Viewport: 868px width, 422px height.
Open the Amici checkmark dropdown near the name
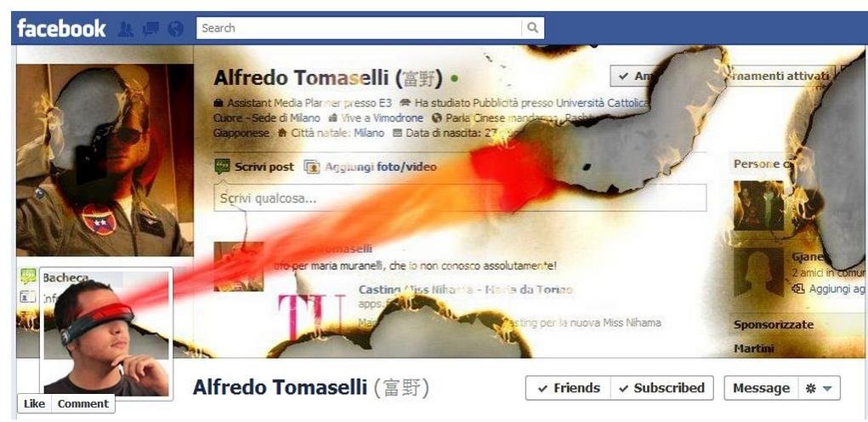coord(632,76)
